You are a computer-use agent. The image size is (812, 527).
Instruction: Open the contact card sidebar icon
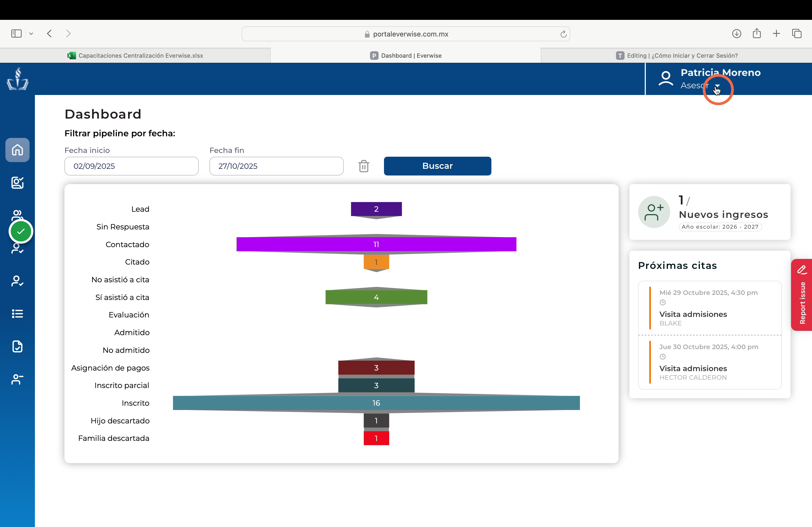coord(17,183)
